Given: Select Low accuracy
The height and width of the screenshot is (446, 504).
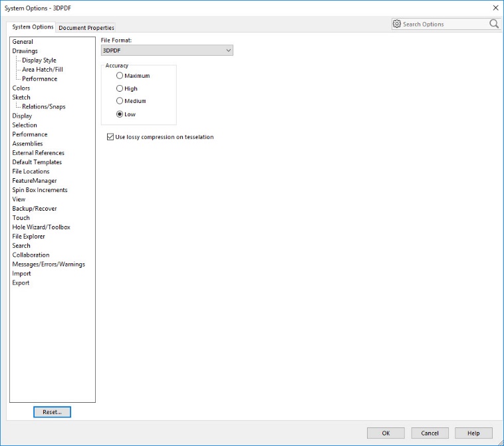Looking at the screenshot, I should point(120,114).
